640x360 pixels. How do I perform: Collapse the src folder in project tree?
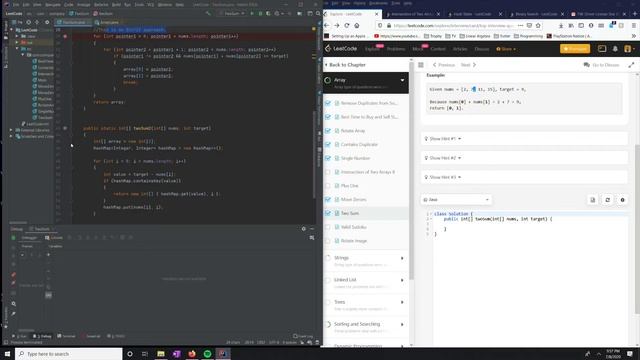(17, 49)
